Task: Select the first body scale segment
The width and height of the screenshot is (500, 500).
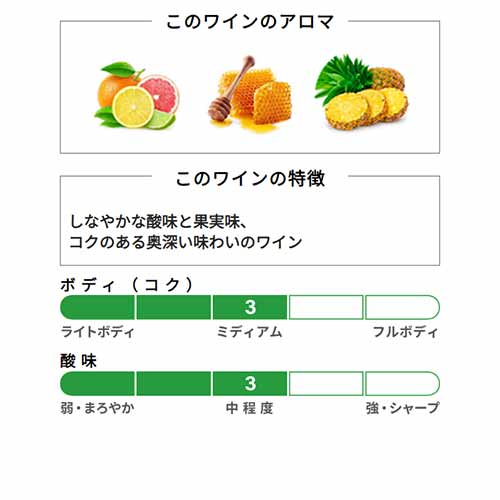Action: pyautogui.click(x=97, y=307)
